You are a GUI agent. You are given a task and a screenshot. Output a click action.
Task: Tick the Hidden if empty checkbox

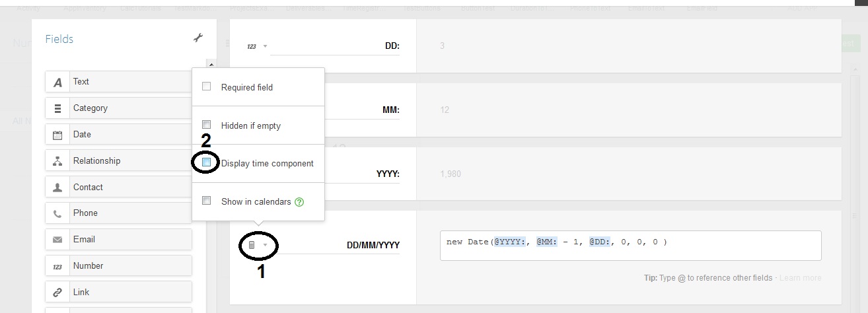207,124
